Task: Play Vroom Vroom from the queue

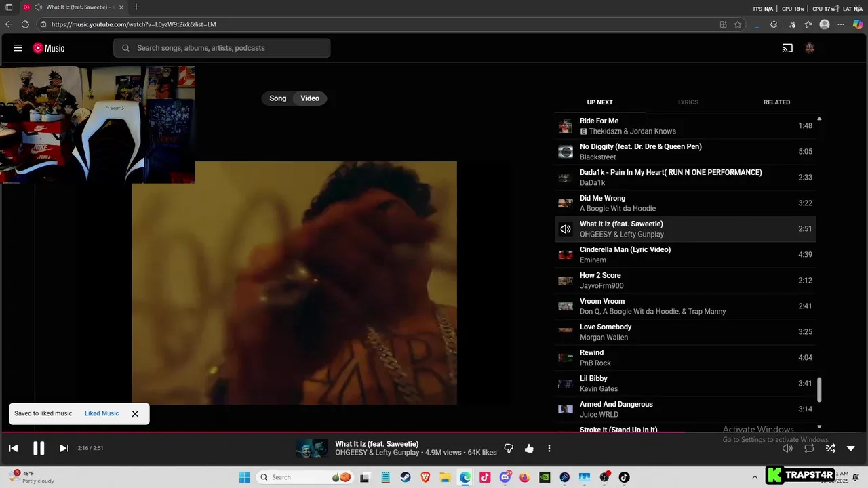Action: coord(685,306)
